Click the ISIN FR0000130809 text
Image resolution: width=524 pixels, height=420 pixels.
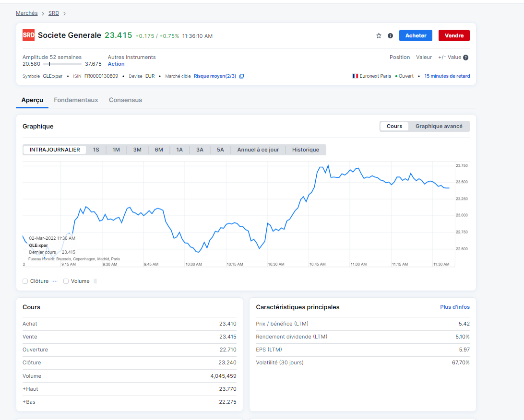(101, 76)
